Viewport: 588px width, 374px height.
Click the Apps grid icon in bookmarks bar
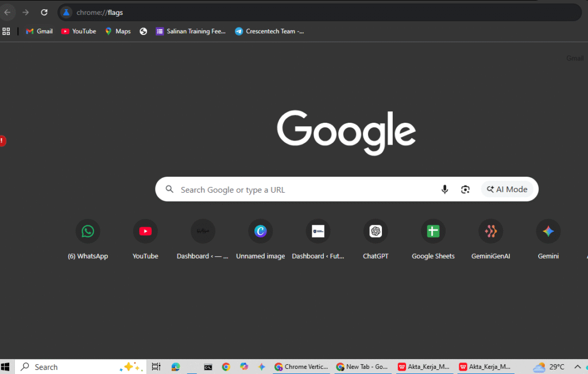[x=6, y=32]
